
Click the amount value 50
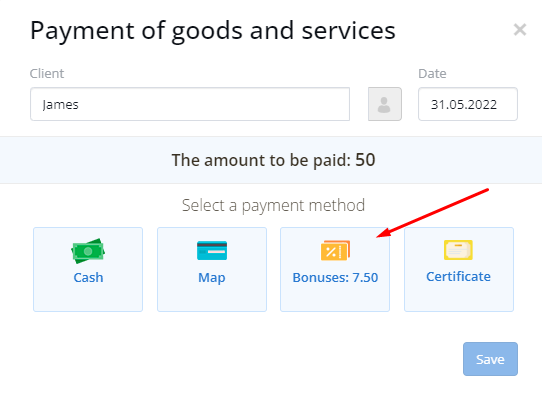coord(365,160)
